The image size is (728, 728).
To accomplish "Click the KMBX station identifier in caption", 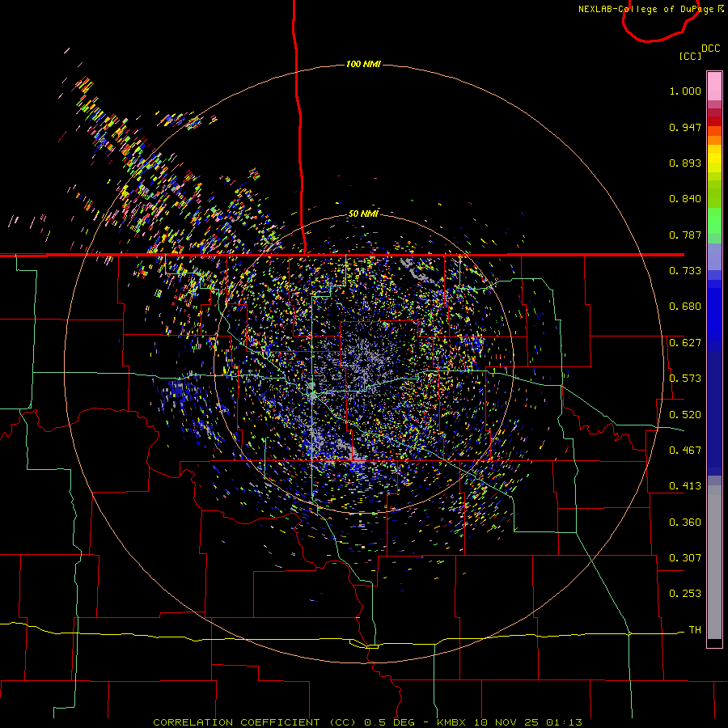I will (453, 722).
